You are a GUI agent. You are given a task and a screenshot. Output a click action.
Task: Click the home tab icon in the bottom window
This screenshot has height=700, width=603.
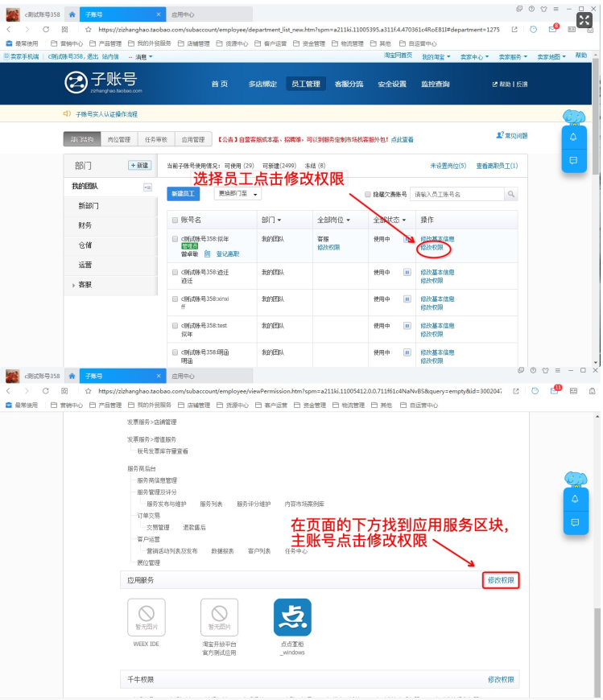[x=72, y=376]
